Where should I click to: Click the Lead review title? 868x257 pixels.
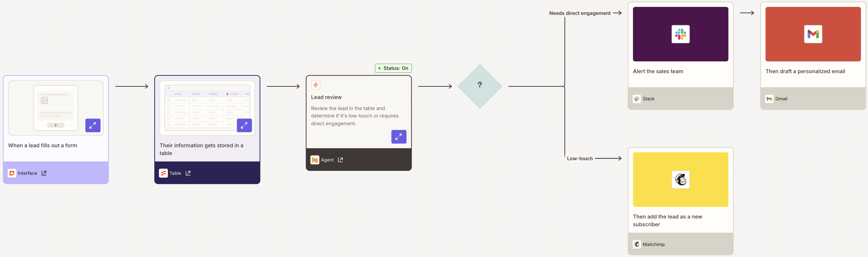point(326,97)
